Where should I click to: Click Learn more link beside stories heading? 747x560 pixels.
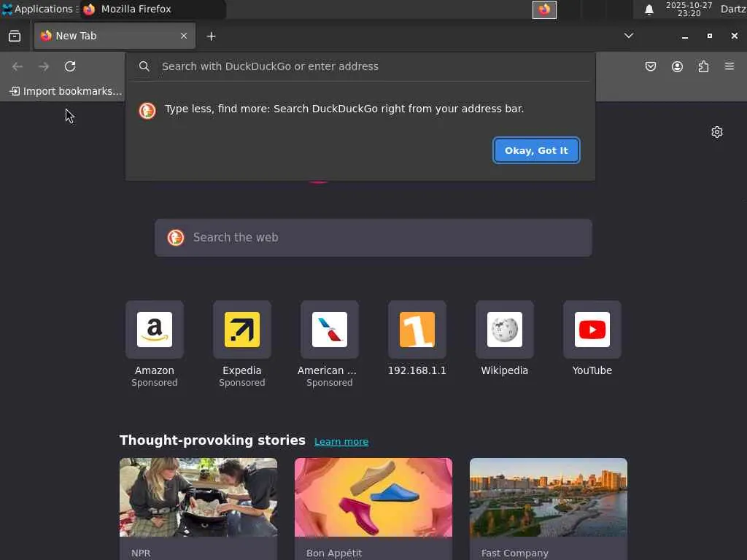click(341, 441)
